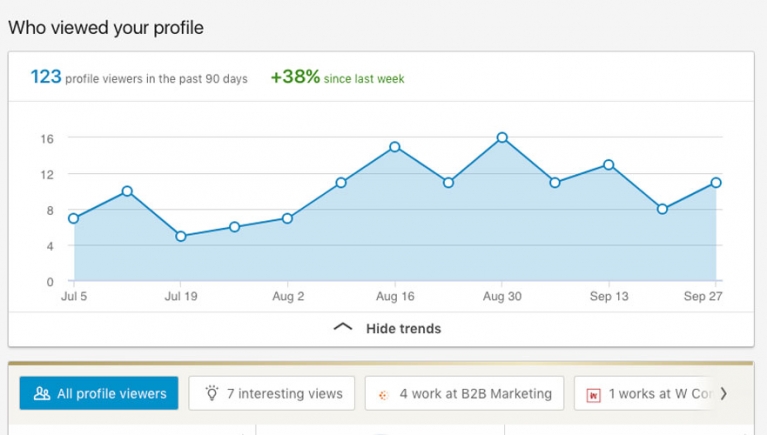
Task: Click the Hide trends label
Action: pyautogui.click(x=403, y=328)
